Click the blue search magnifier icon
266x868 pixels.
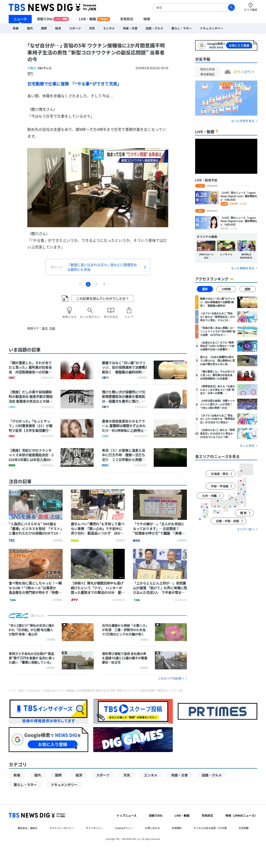[x=231, y=7]
